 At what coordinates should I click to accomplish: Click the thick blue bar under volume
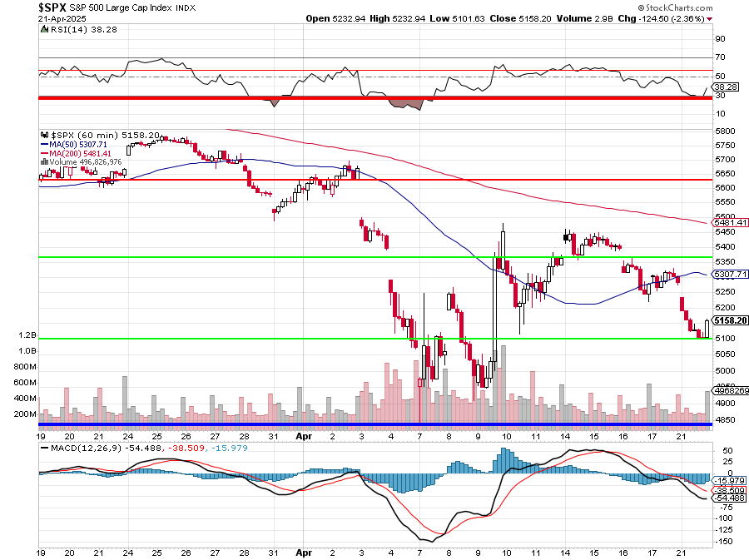point(374,424)
